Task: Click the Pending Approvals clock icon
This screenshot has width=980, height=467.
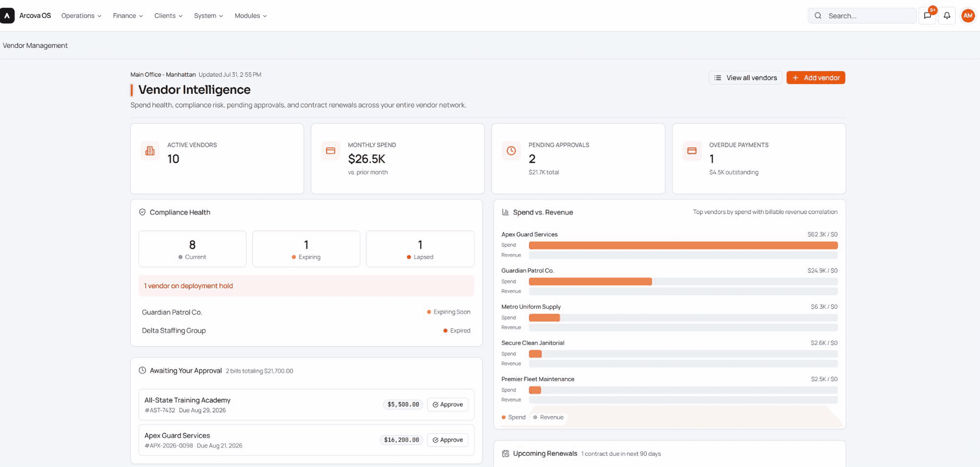Action: tap(511, 151)
